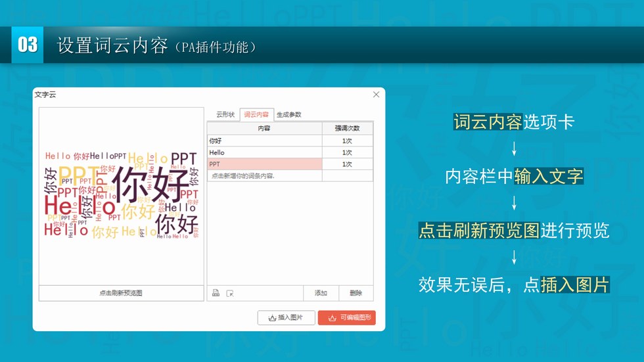Click the 强调次数 column header
The width and height of the screenshot is (644, 362).
(347, 128)
